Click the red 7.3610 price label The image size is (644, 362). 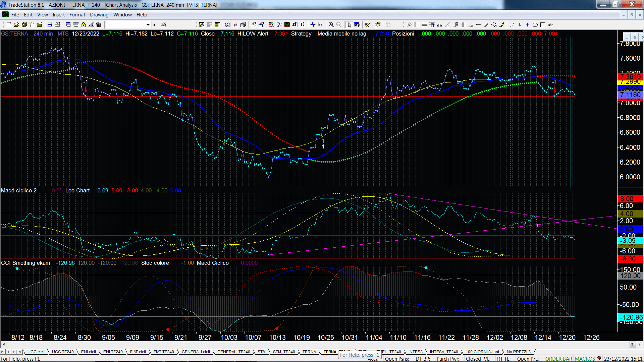click(x=630, y=77)
